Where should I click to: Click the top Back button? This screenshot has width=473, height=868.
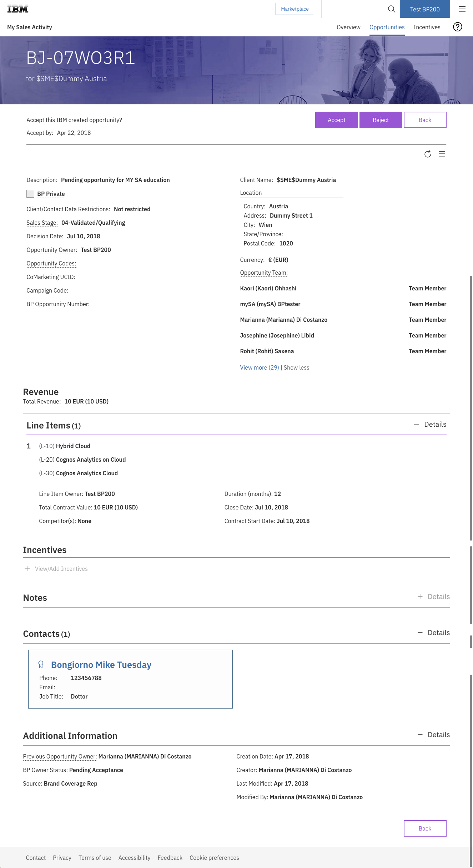click(425, 120)
